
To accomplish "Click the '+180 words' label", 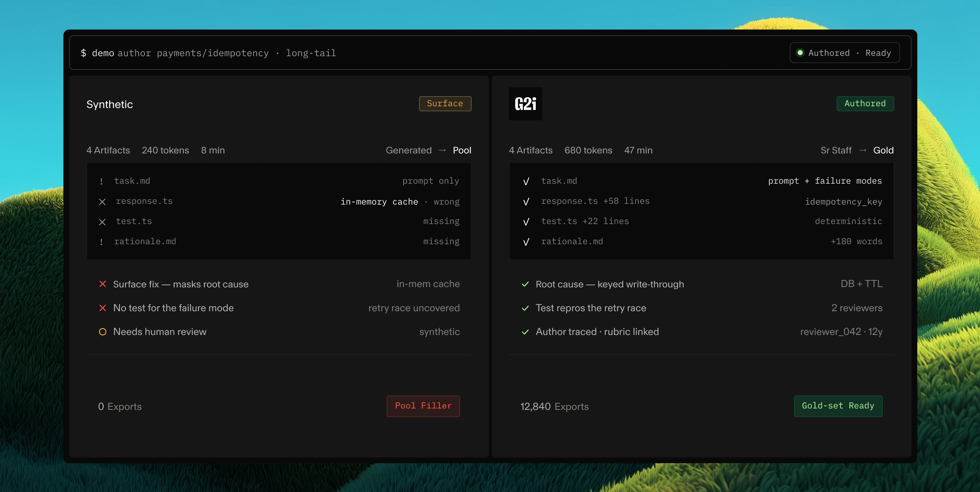I will [x=856, y=241].
